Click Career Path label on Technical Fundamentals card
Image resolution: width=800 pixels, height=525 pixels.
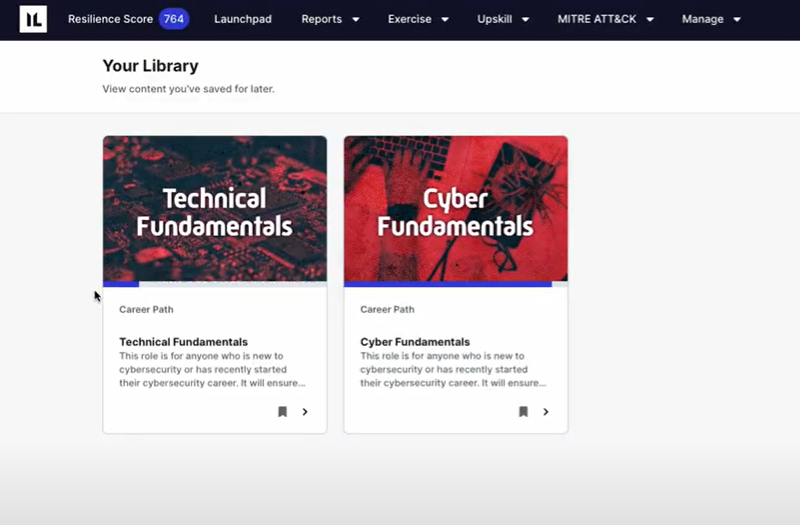[x=146, y=309]
